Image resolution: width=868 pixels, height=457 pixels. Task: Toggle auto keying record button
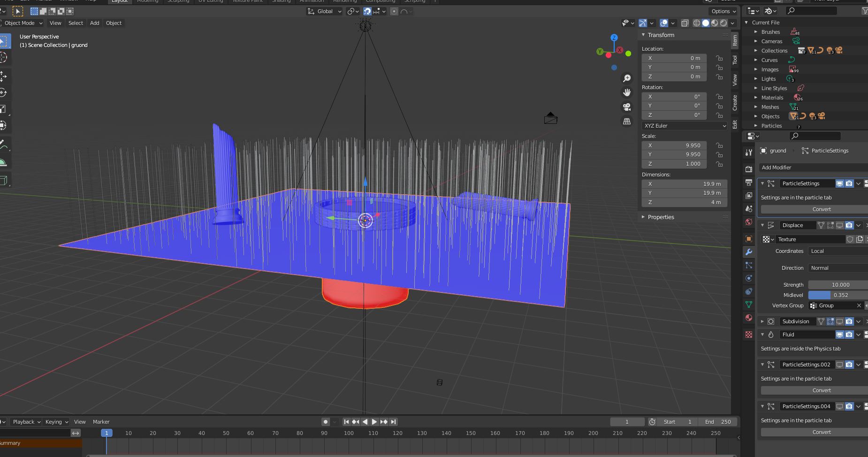(x=326, y=422)
